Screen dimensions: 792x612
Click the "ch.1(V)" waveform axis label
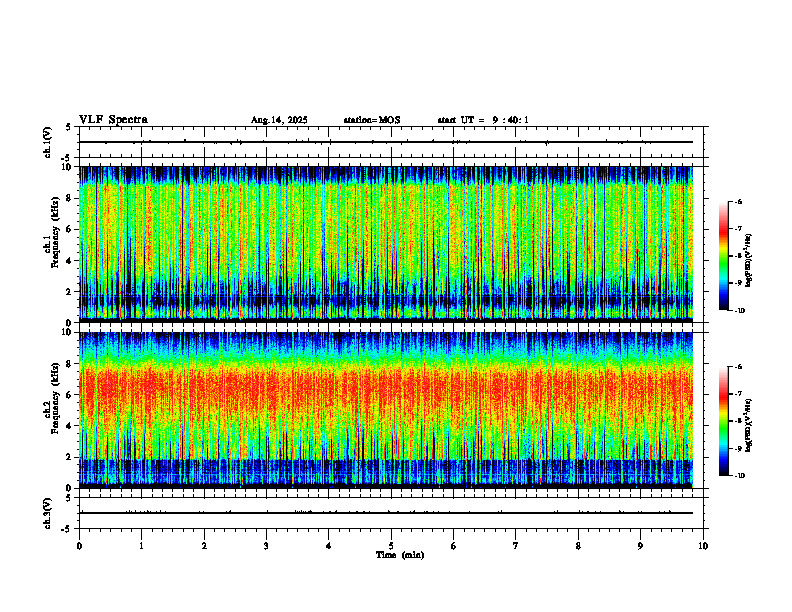pos(48,142)
